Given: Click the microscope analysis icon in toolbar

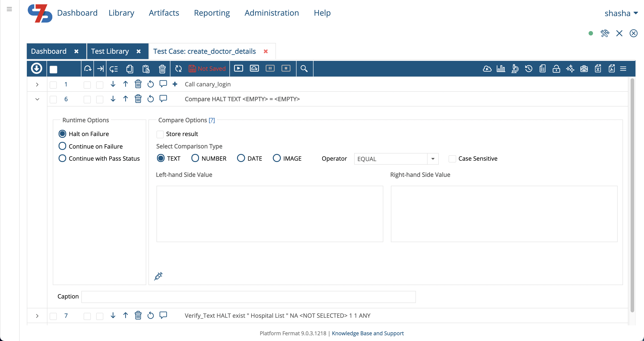Looking at the screenshot, I should [x=515, y=68].
